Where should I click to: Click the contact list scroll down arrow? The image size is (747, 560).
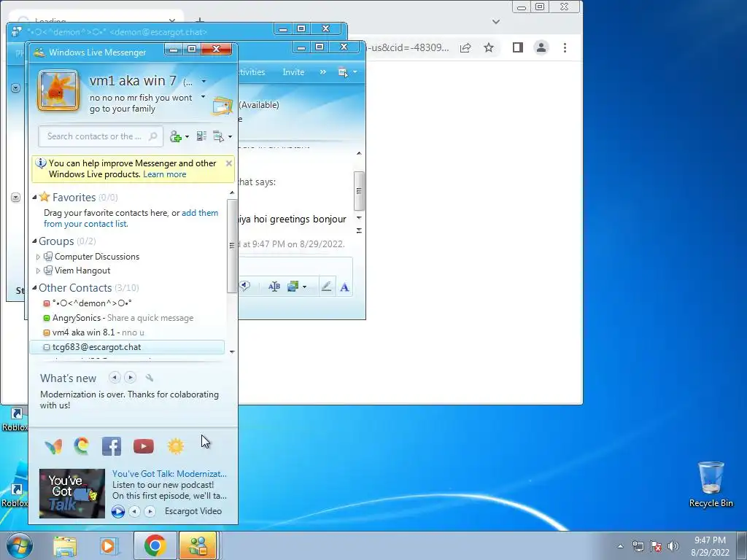click(232, 352)
